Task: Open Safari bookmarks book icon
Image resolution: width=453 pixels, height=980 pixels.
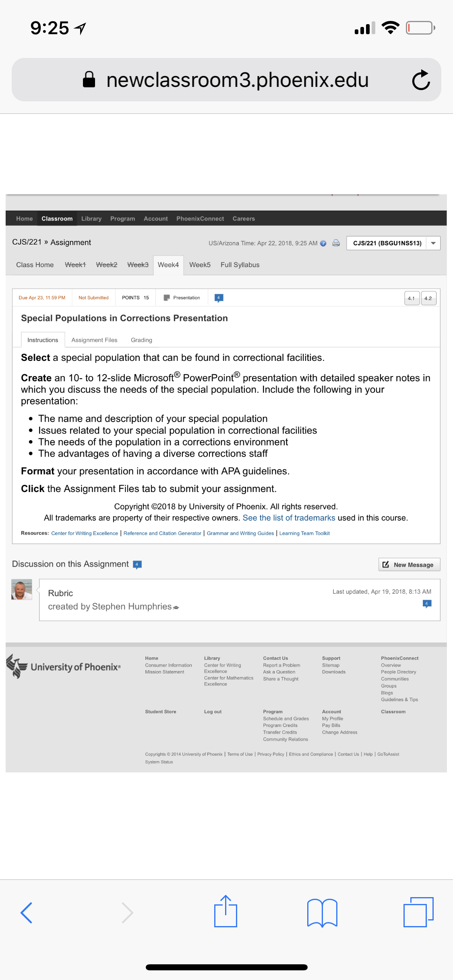Action: point(322,913)
